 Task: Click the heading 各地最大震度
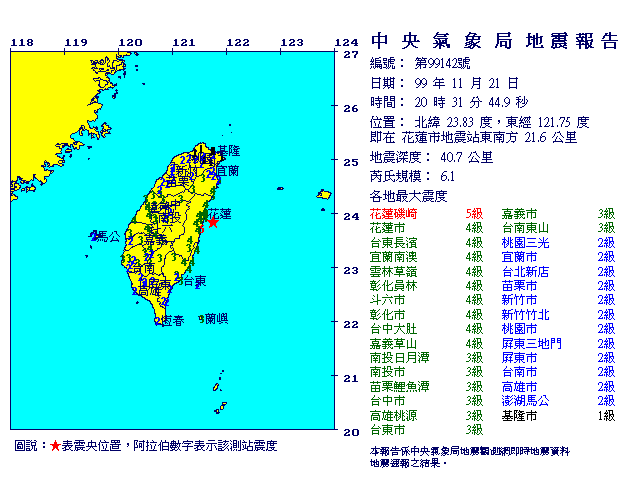[x=409, y=196]
